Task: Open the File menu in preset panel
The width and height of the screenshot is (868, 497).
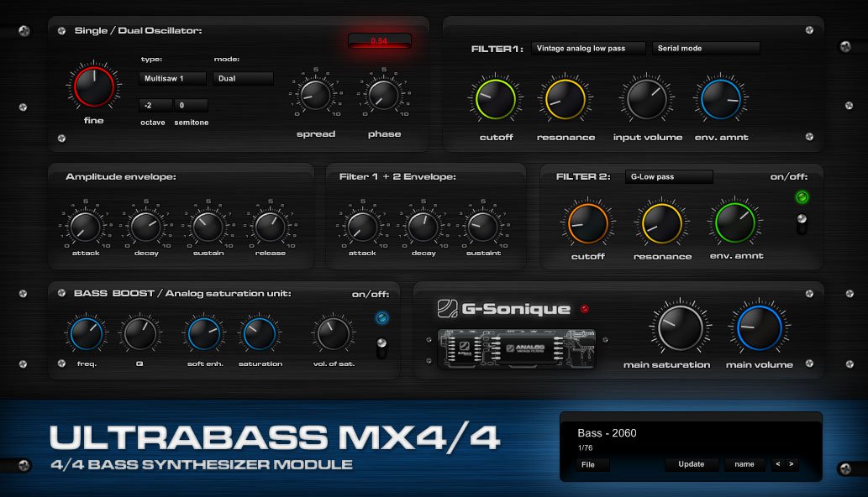Action: 588,464
